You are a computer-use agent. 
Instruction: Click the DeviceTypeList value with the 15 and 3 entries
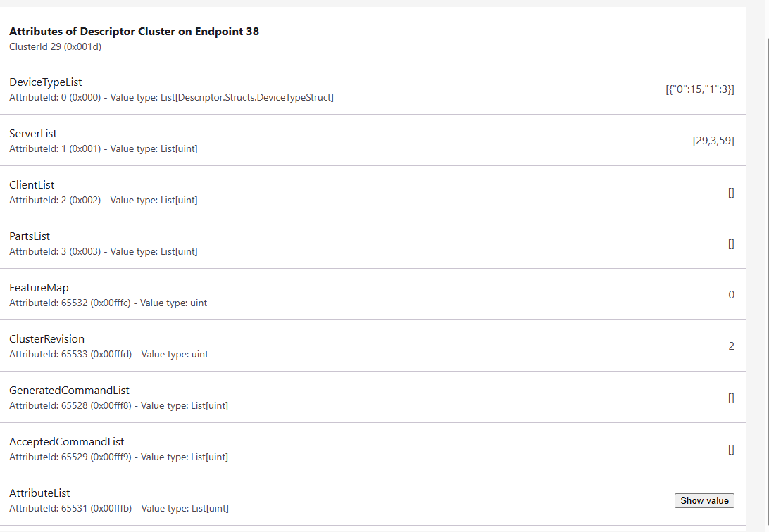(x=699, y=89)
